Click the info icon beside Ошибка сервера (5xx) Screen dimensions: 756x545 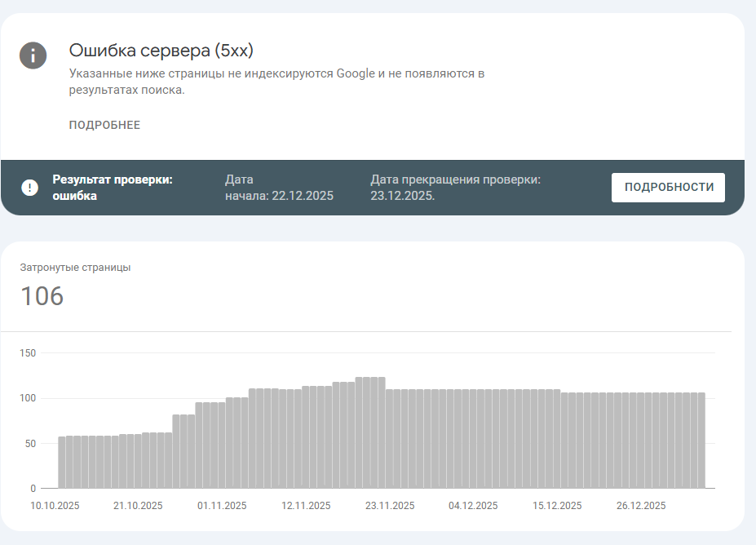click(33, 55)
